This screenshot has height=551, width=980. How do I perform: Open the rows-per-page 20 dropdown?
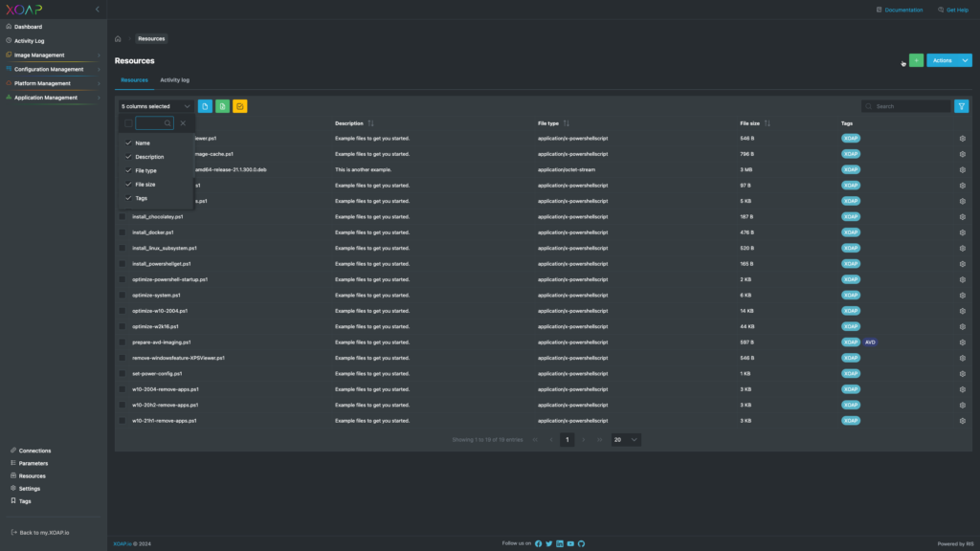tap(626, 440)
